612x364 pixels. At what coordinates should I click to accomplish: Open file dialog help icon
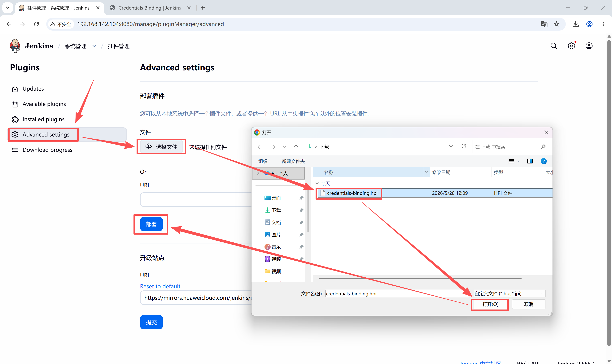coord(543,161)
